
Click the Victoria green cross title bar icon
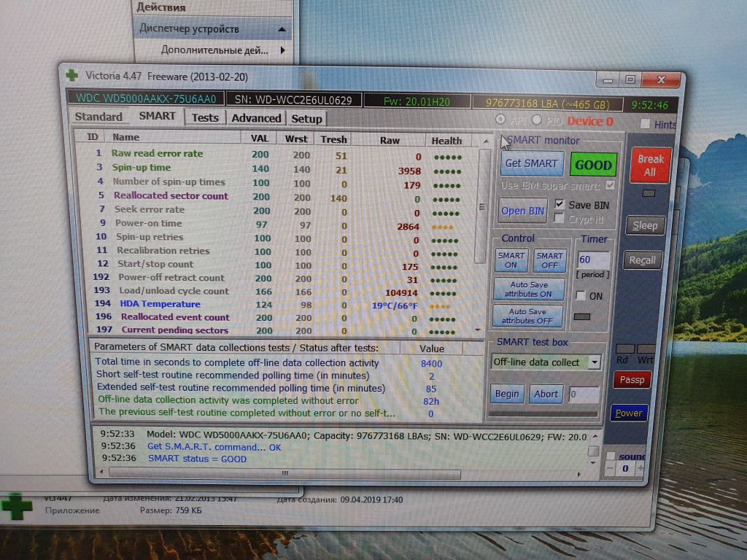pos(72,75)
